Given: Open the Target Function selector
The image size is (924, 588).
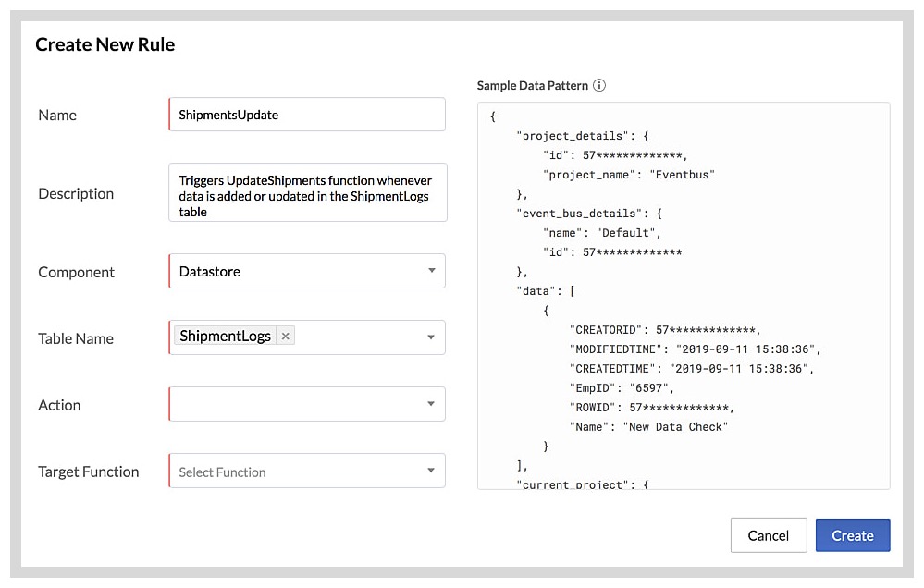Looking at the screenshot, I should [x=305, y=471].
